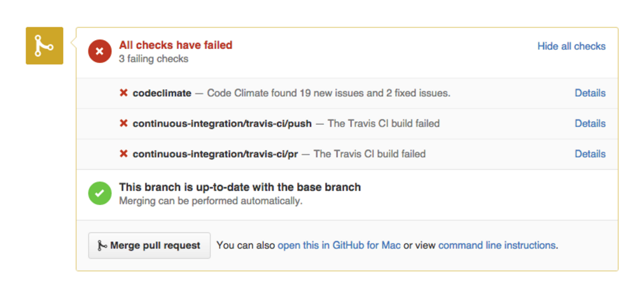The image size is (644, 300).
Task: Click the red X beside travis-ci/push
Action: [123, 124]
